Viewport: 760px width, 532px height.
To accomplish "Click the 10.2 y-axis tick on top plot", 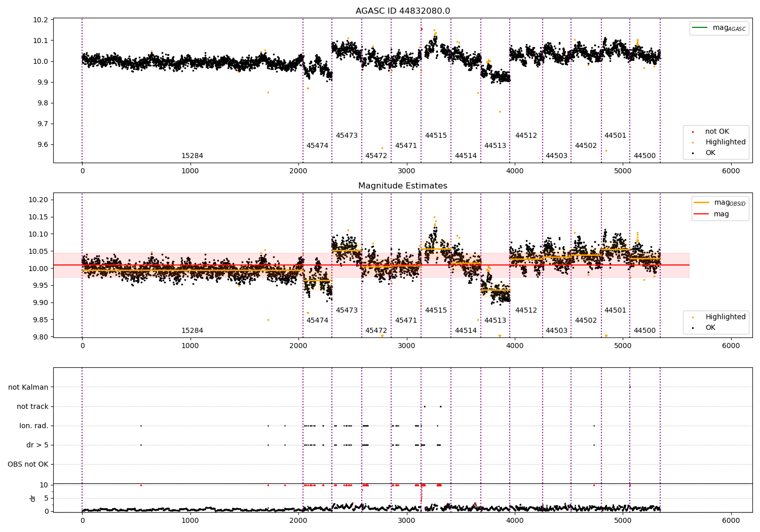I will tap(41, 20).
